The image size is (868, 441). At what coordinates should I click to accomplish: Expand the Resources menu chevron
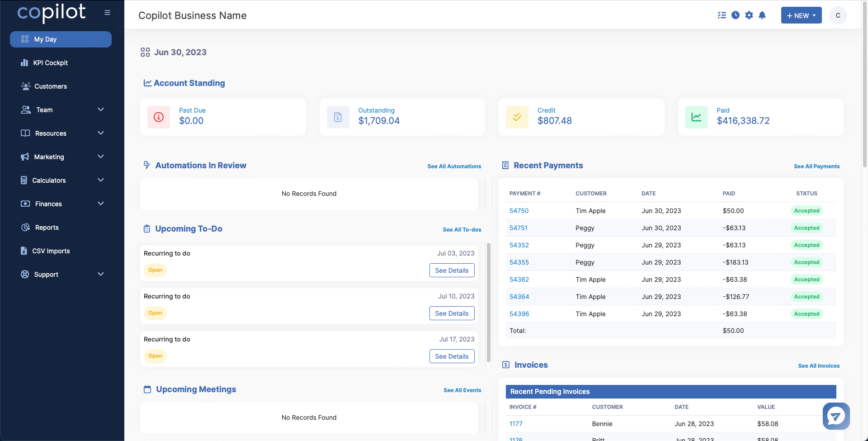101,133
